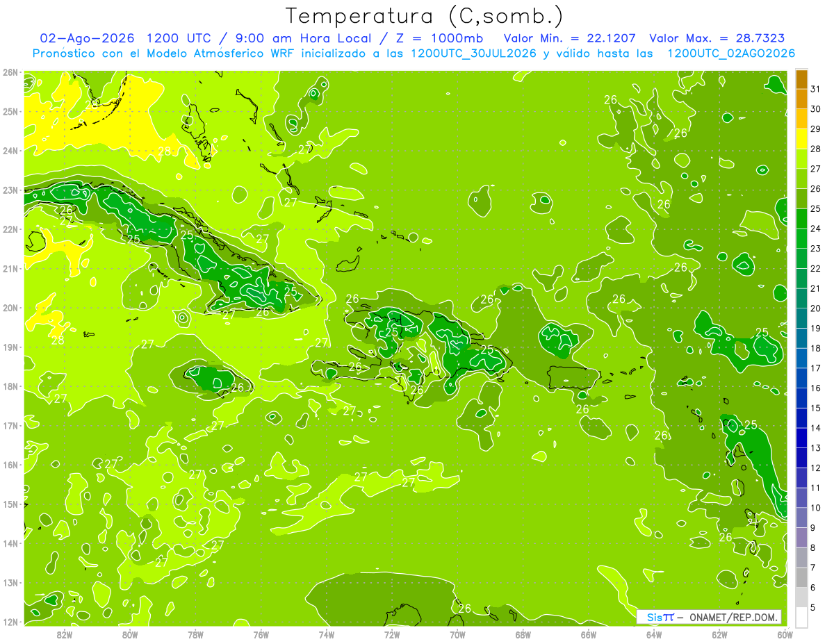Click the 78W longitude axis label
This screenshot has height=644, width=834.
tap(195, 634)
